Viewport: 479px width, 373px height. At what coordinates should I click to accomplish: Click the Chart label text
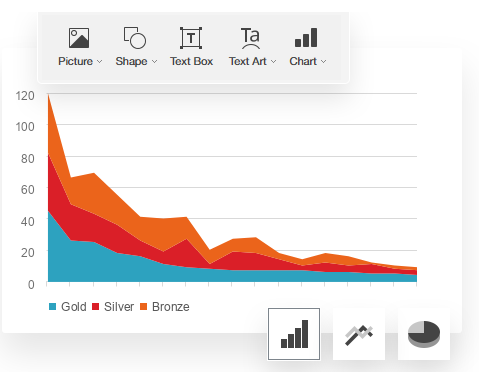coord(303,61)
